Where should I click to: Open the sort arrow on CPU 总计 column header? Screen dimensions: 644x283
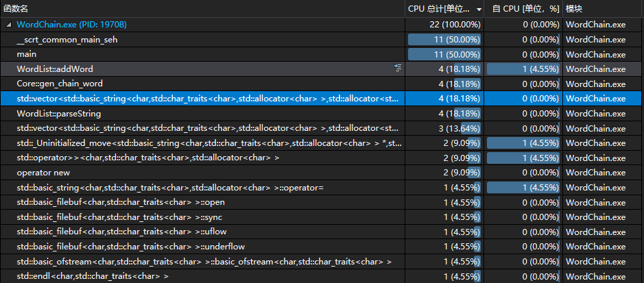pos(479,9)
